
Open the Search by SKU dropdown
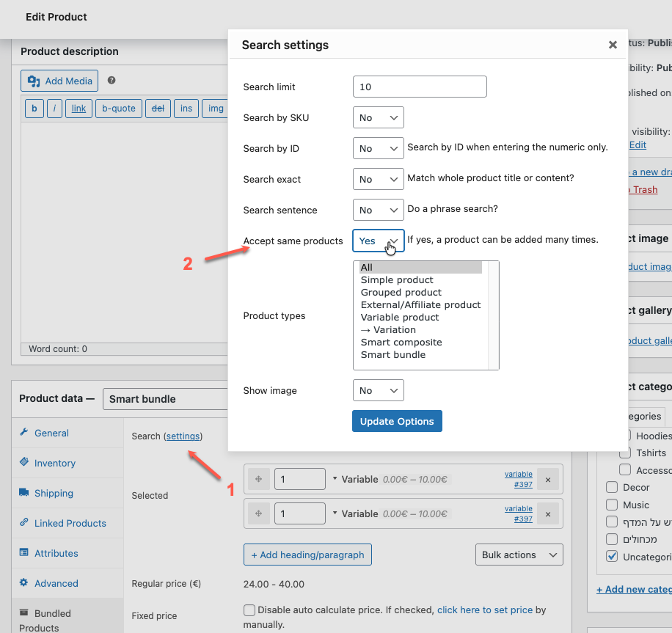(x=378, y=117)
